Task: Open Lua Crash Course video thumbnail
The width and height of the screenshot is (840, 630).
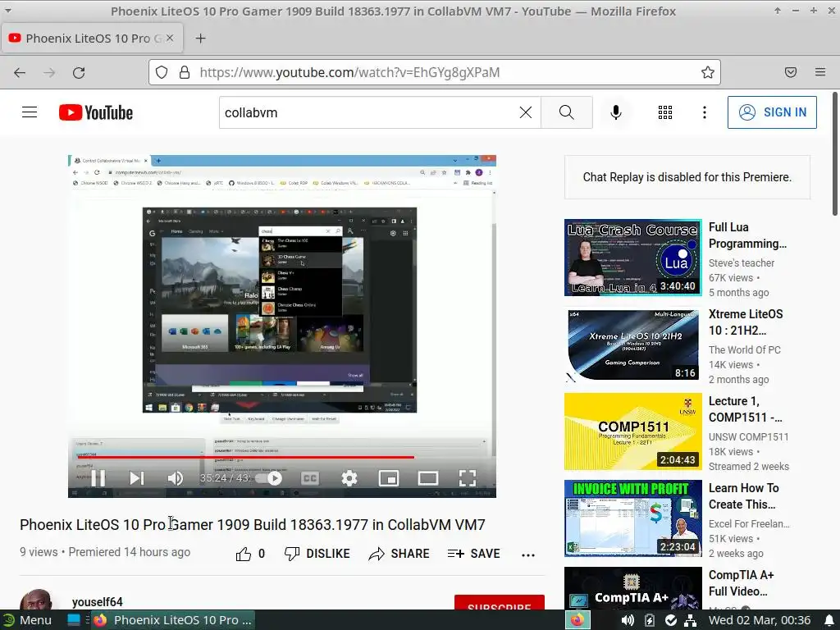Action: 632,257
